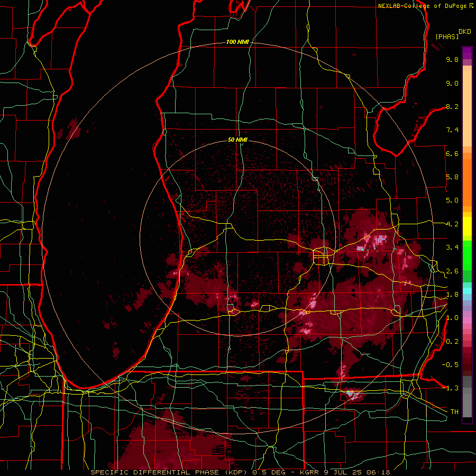476x476 pixels.
Task: Click the 0.2 value on the color scale
Action: (452, 342)
